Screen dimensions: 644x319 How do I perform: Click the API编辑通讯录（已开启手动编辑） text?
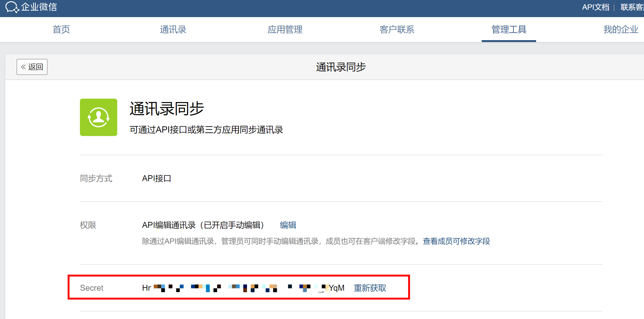click(x=203, y=225)
